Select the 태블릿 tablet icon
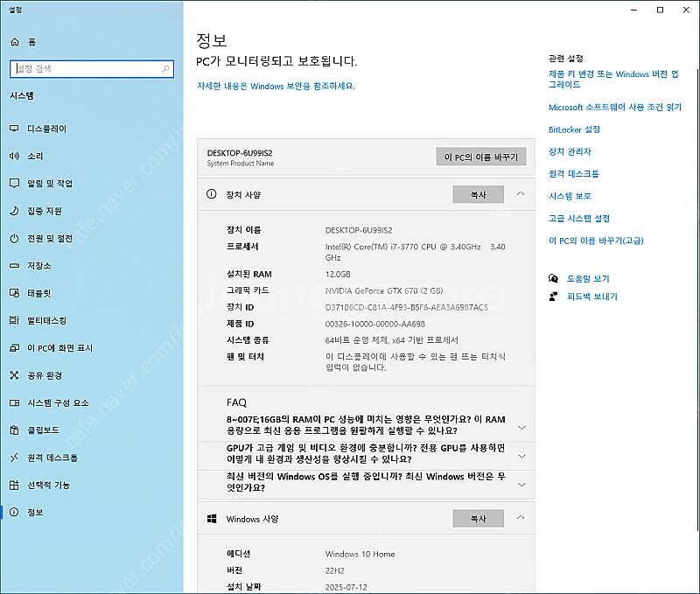700x594 pixels. click(14, 293)
